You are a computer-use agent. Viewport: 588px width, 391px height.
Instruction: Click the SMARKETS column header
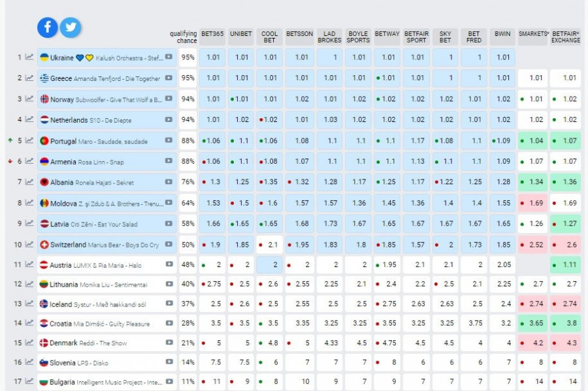point(533,34)
